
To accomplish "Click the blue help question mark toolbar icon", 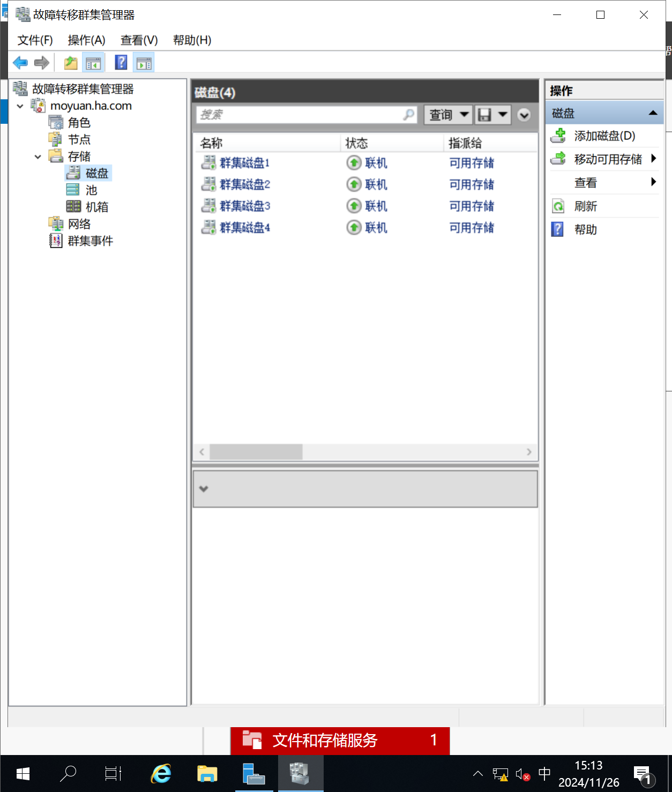I will [x=121, y=63].
